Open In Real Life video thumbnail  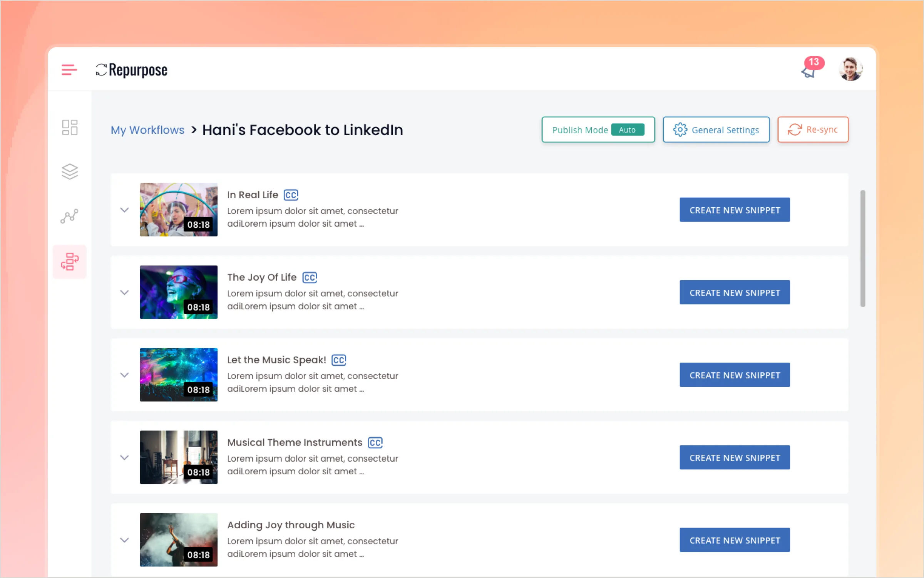point(179,210)
